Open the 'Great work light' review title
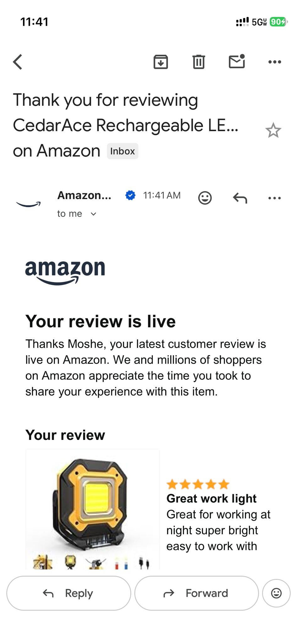 (x=211, y=498)
